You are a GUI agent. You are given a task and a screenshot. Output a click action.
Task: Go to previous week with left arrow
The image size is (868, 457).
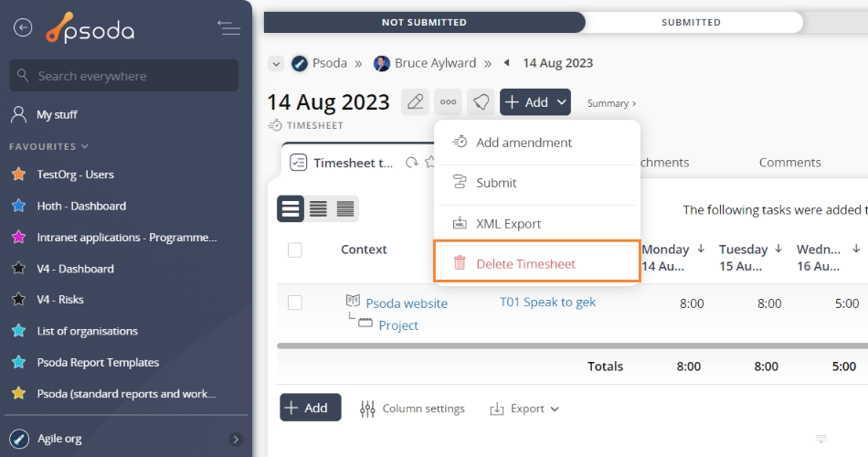click(506, 63)
